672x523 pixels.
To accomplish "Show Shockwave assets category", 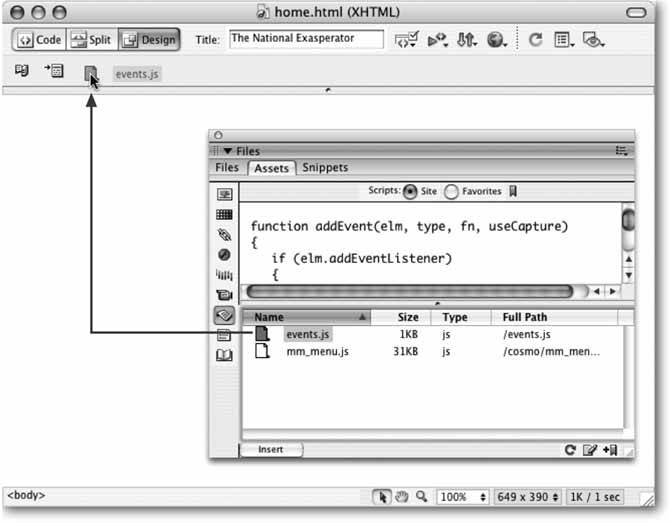I will tap(224, 275).
